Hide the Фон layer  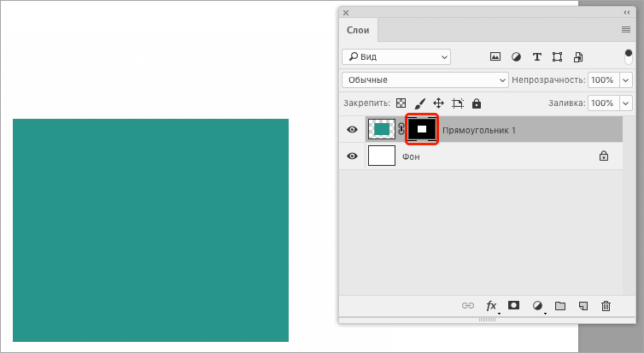pyautogui.click(x=352, y=156)
